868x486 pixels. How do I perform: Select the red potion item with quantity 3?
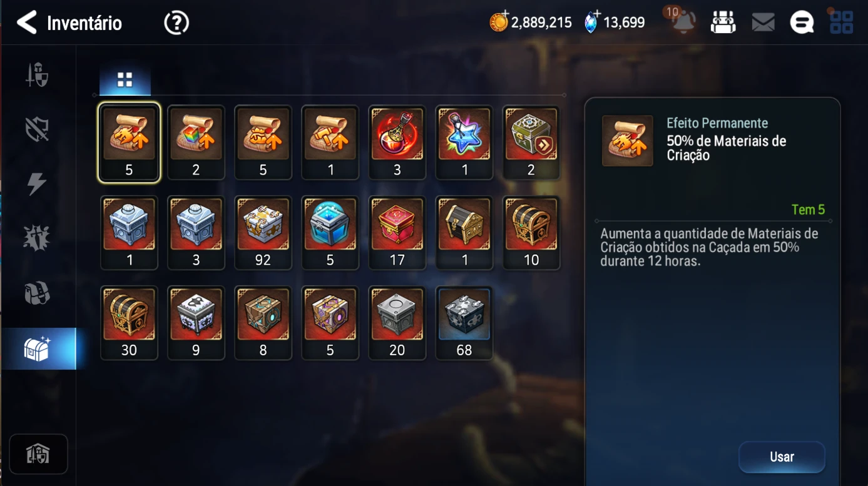click(397, 143)
